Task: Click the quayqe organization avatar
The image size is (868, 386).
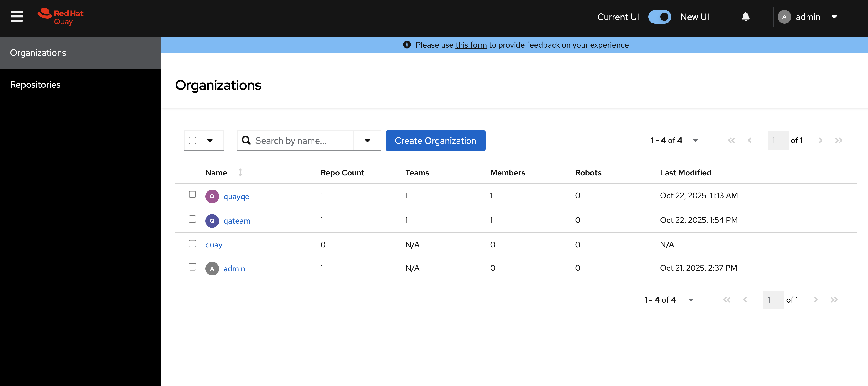Action: [212, 196]
